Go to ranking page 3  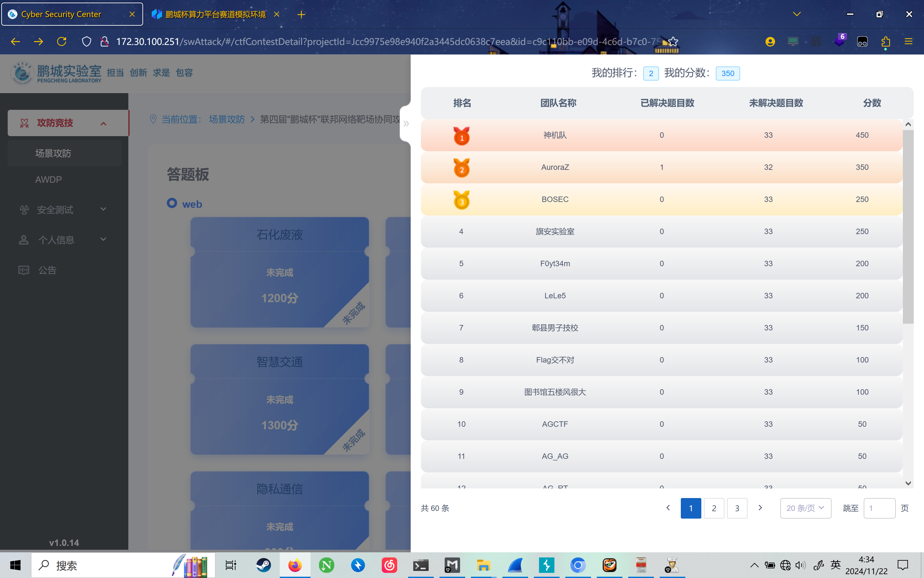click(737, 508)
